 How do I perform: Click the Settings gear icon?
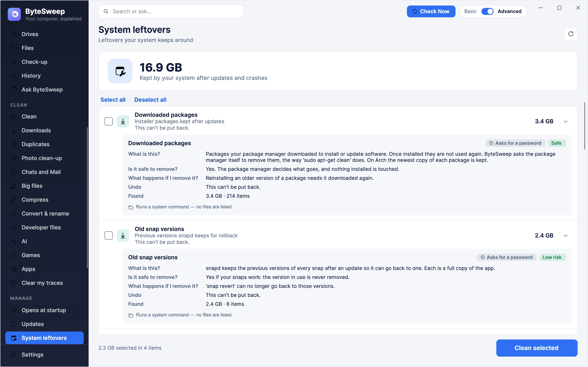14,355
